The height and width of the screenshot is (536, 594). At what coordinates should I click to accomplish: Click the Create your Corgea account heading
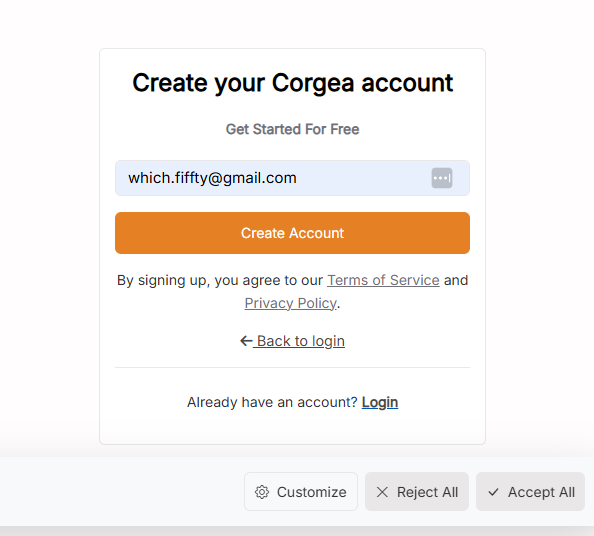(292, 83)
